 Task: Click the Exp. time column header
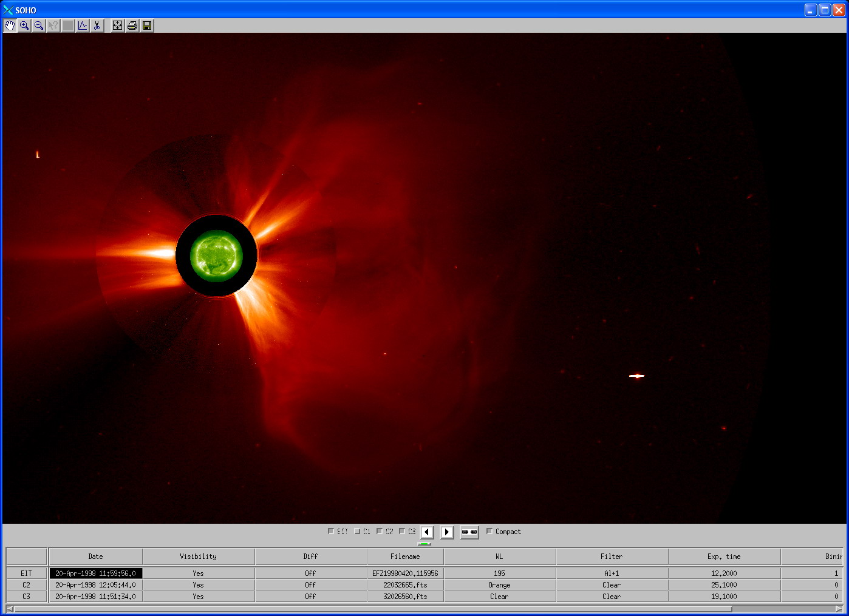click(725, 557)
